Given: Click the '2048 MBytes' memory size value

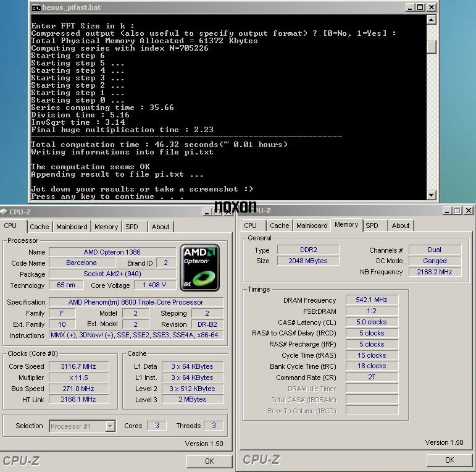Looking at the screenshot, I should [308, 261].
